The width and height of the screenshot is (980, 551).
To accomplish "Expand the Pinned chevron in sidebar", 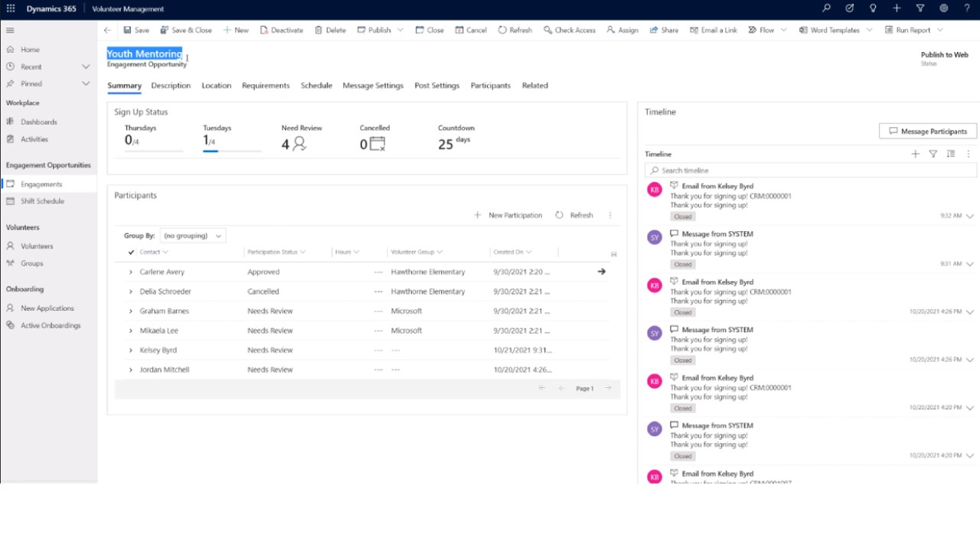I will point(86,83).
